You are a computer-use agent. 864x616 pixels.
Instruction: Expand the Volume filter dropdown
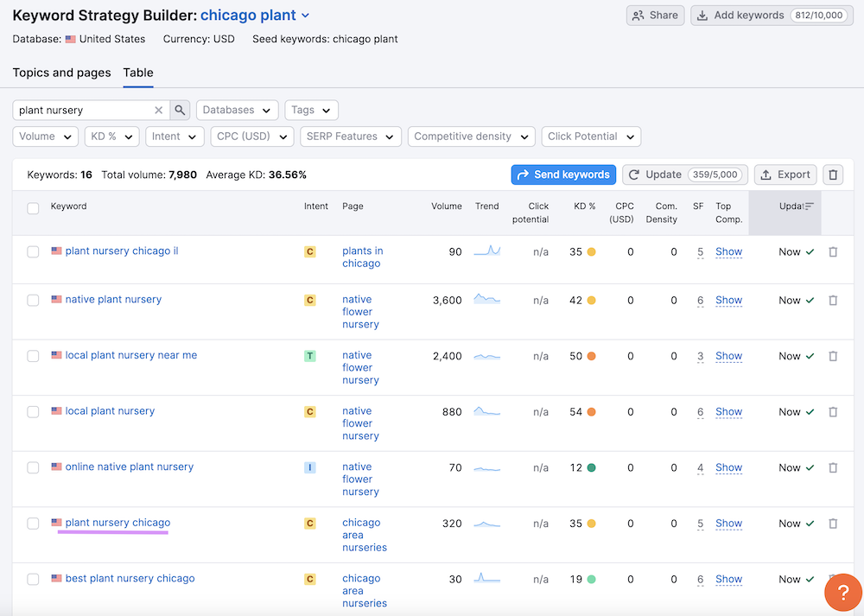click(45, 137)
